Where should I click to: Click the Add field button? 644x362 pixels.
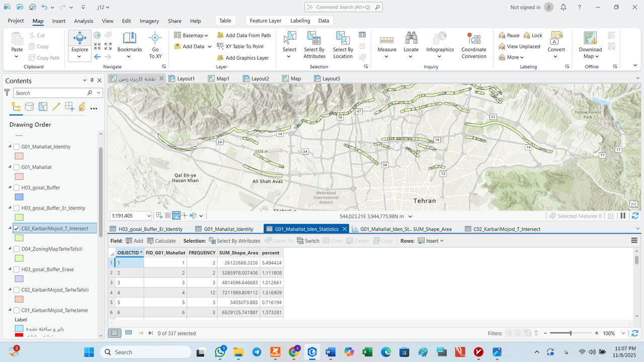click(x=134, y=241)
